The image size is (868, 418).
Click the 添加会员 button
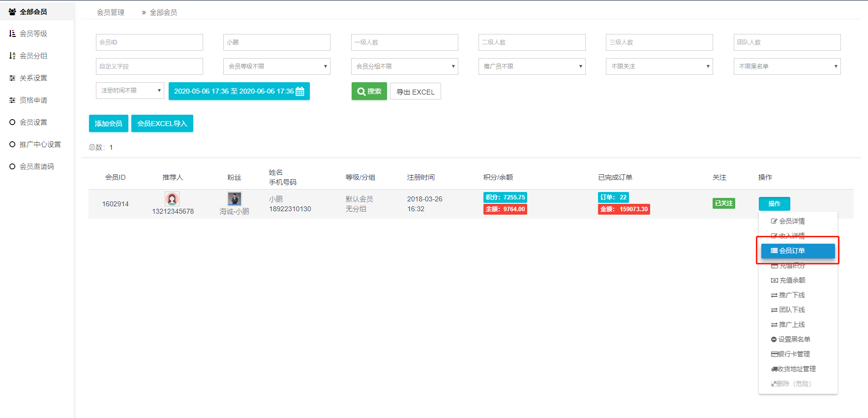pyautogui.click(x=109, y=124)
